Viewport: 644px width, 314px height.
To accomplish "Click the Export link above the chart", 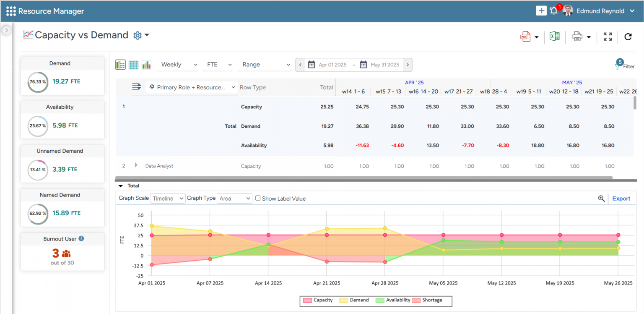I will click(x=621, y=198).
